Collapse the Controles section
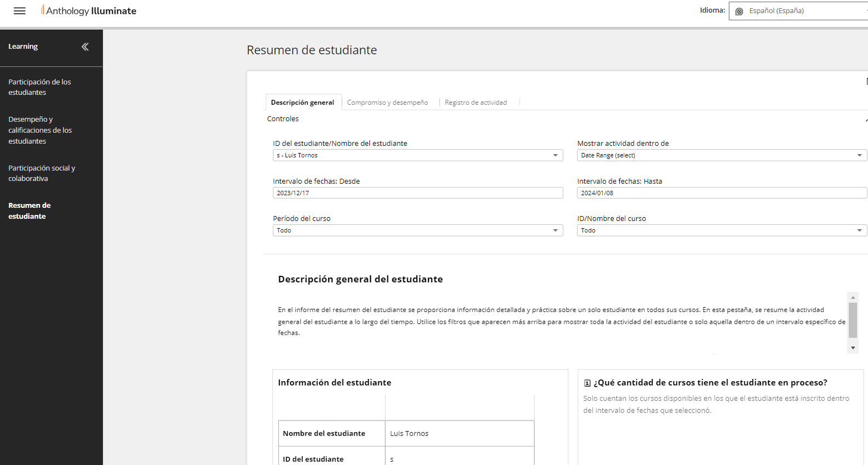868x465 pixels. [866, 119]
